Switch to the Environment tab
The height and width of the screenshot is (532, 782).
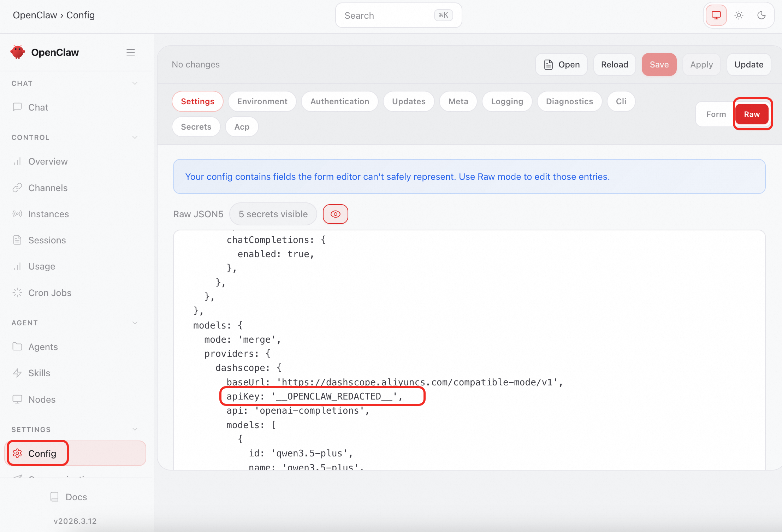[x=262, y=101]
